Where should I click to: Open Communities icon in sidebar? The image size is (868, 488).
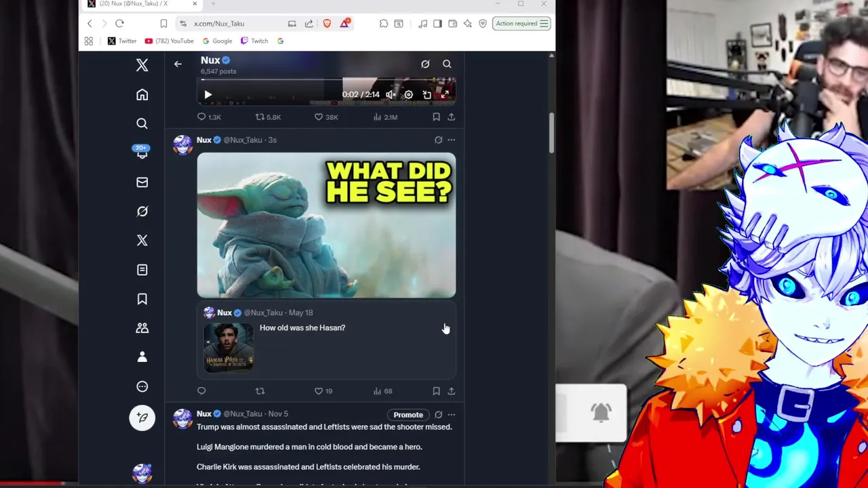142,328
